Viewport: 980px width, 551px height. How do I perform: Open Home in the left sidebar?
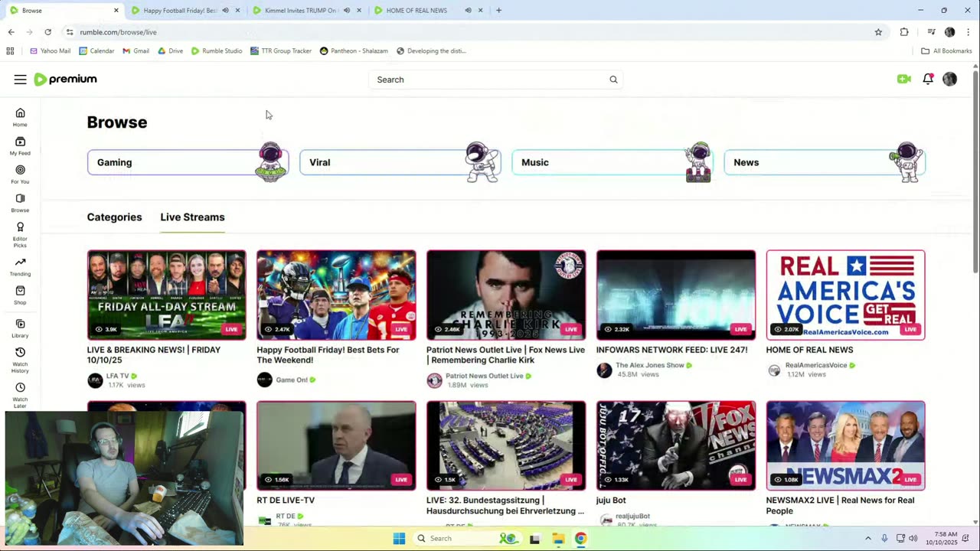pos(20,117)
